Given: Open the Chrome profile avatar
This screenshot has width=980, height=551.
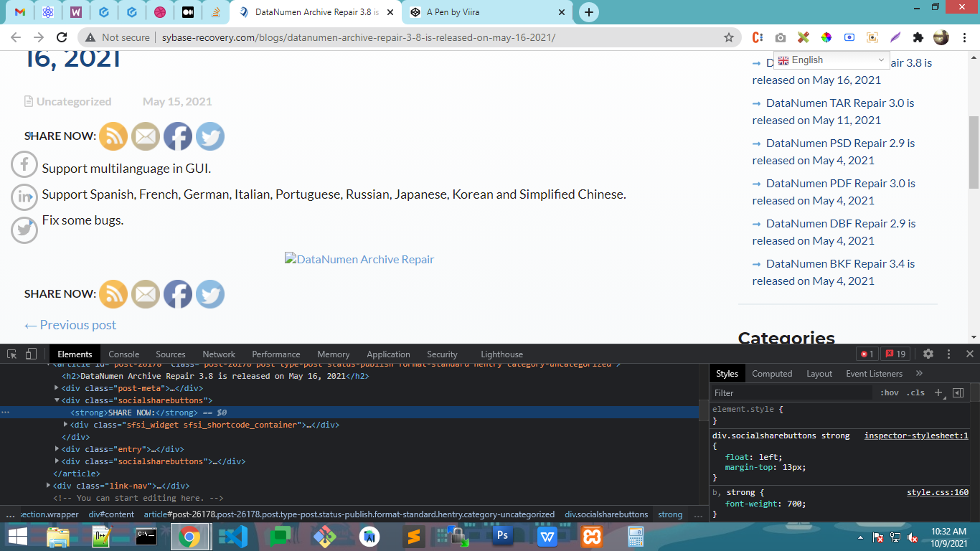Looking at the screenshot, I should click(x=941, y=37).
